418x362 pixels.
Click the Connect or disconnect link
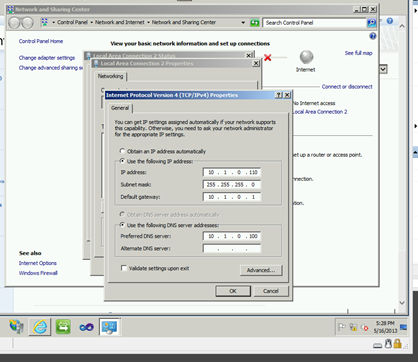[347, 87]
